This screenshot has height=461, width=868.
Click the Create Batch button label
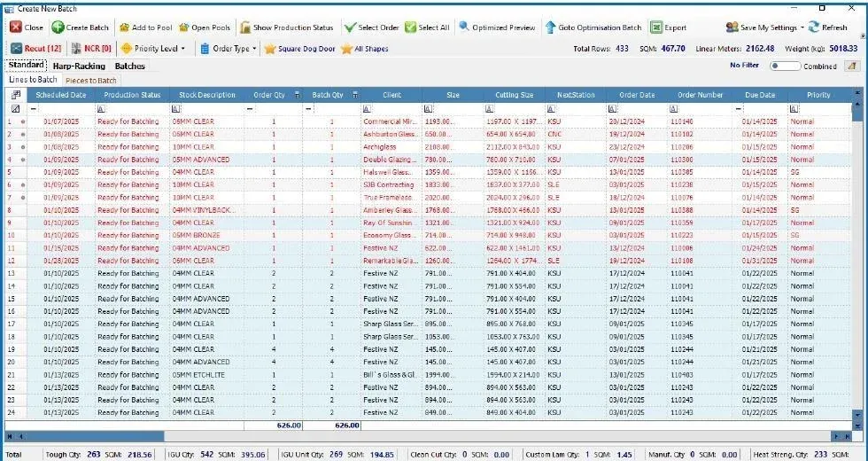88,27
